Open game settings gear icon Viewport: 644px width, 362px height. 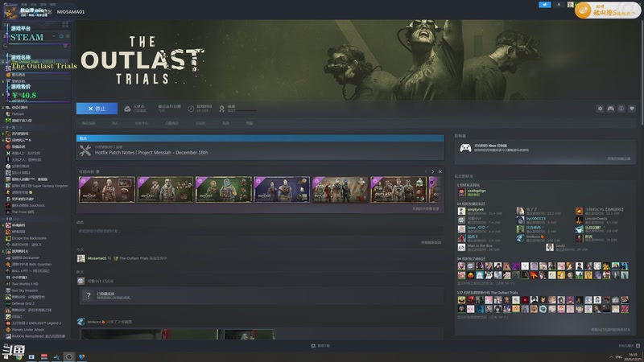(x=600, y=109)
